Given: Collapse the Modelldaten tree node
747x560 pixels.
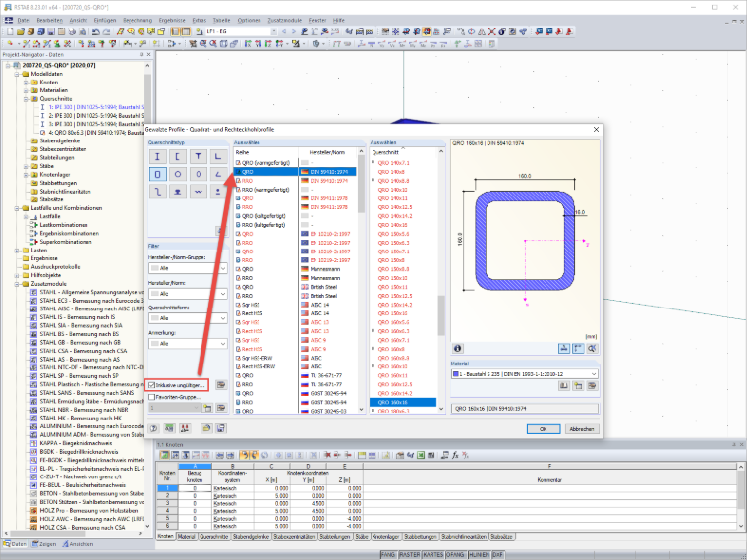Looking at the screenshot, I should point(17,74).
